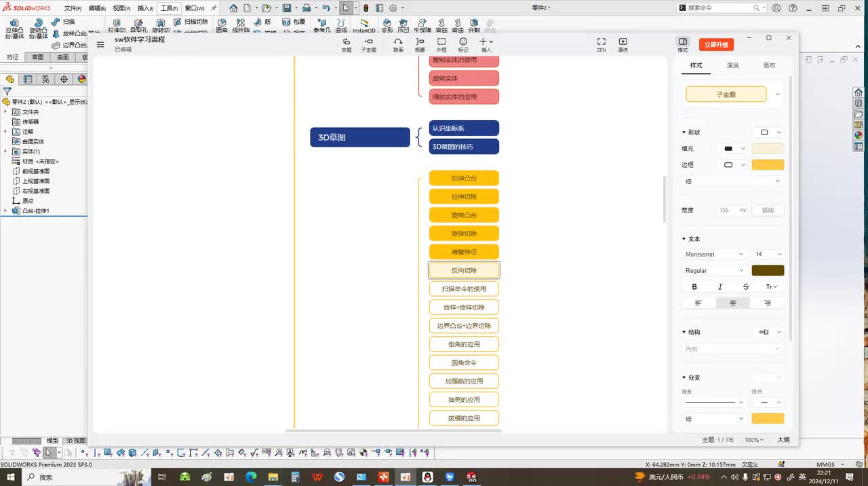Screen dimensions: 868x486
Task: Click the SolidWorks rebuild traffic light icon
Action: click(366, 8)
